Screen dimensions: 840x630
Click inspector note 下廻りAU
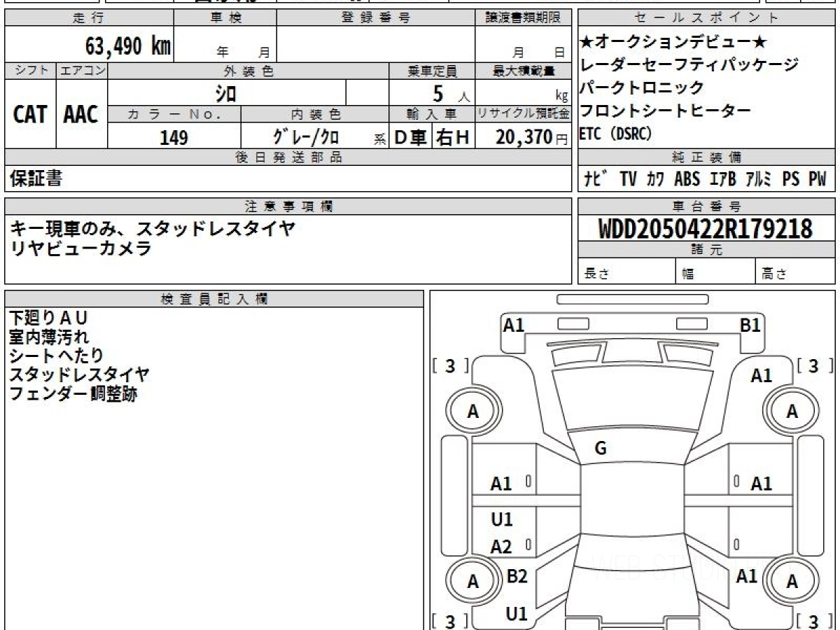[x=49, y=318]
